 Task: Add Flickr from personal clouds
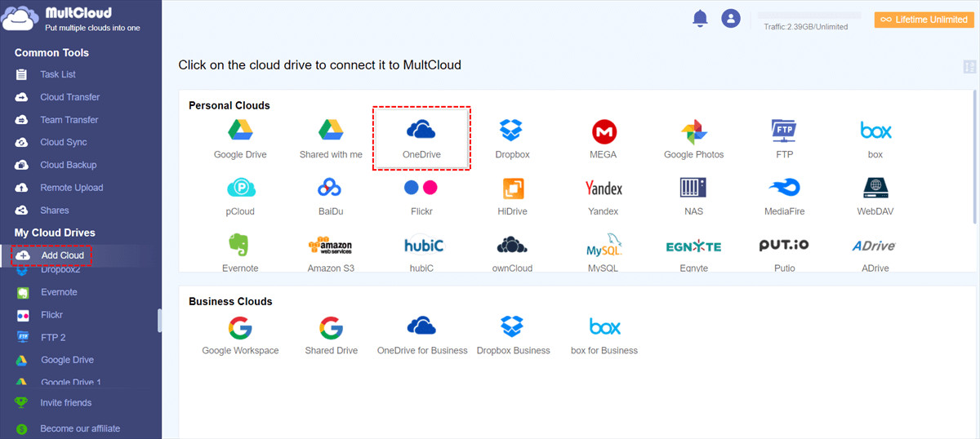421,197
